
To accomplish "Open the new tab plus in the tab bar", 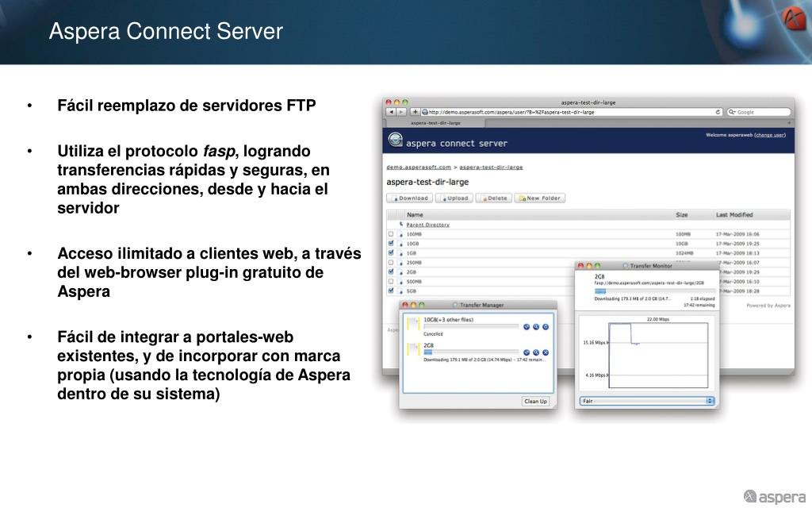I will pyautogui.click(x=789, y=123).
